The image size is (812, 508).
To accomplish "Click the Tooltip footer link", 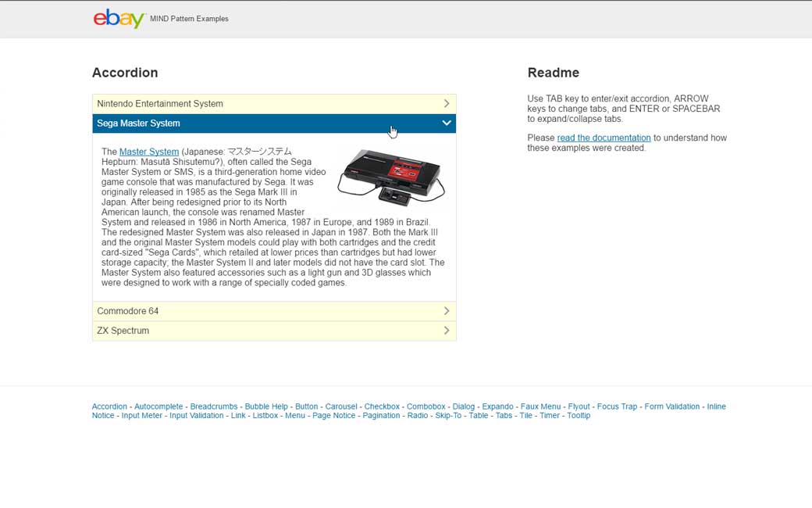I will (x=579, y=416).
